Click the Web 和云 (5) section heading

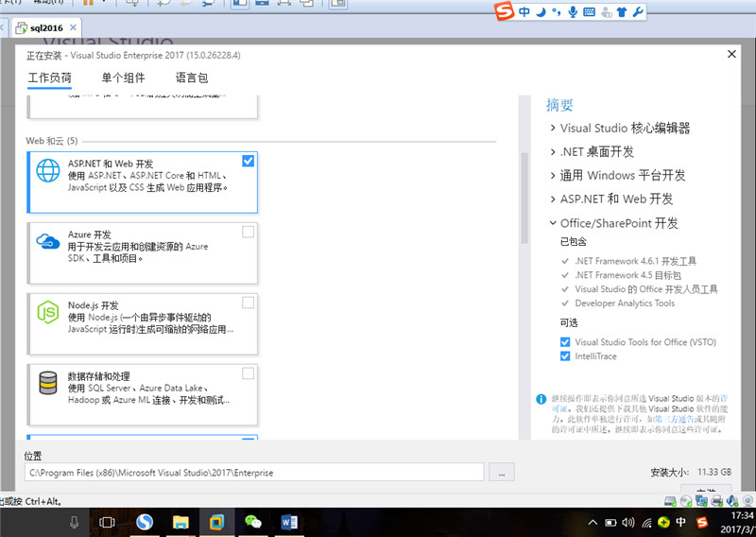point(52,141)
